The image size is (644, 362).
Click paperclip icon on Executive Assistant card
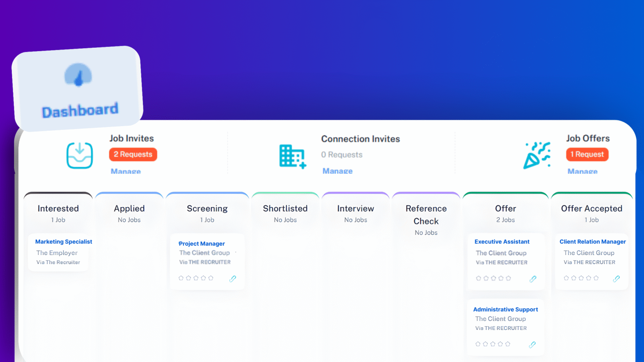pyautogui.click(x=533, y=279)
